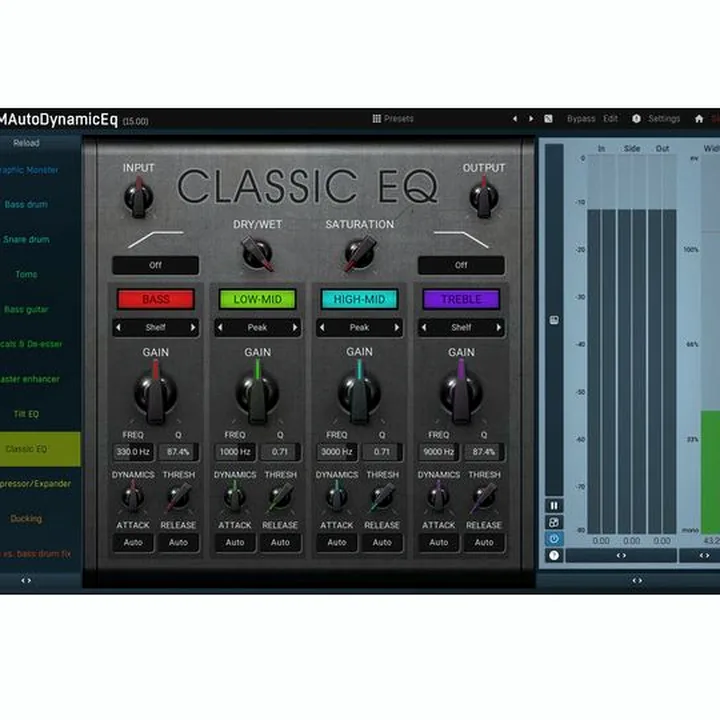This screenshot has height=720, width=720.
Task: Select the Classic EQ preset tab
Action: [40, 449]
